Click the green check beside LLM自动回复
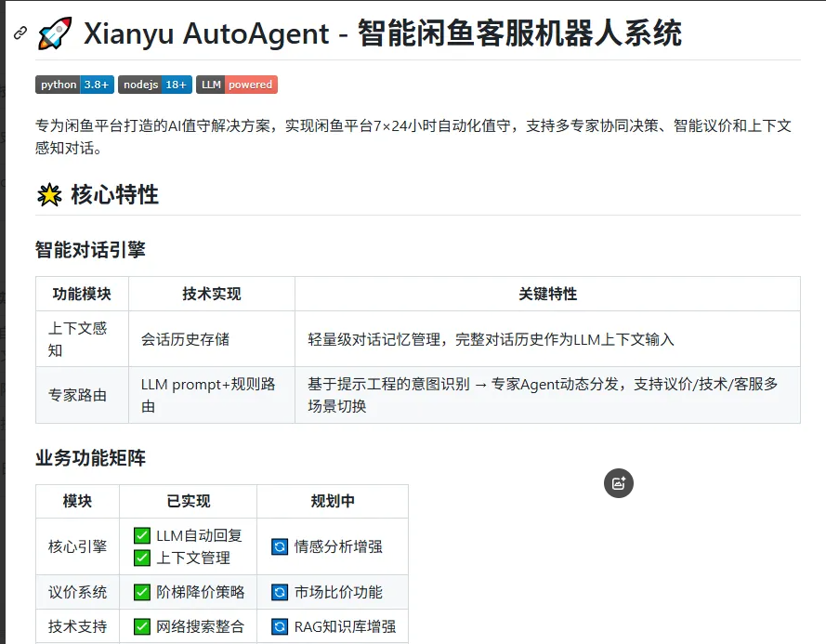The height and width of the screenshot is (644, 826). pyautogui.click(x=142, y=535)
